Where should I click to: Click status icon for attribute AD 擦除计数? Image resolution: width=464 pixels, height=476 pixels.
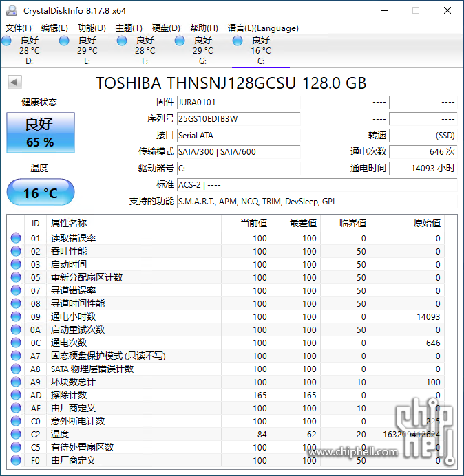point(16,395)
